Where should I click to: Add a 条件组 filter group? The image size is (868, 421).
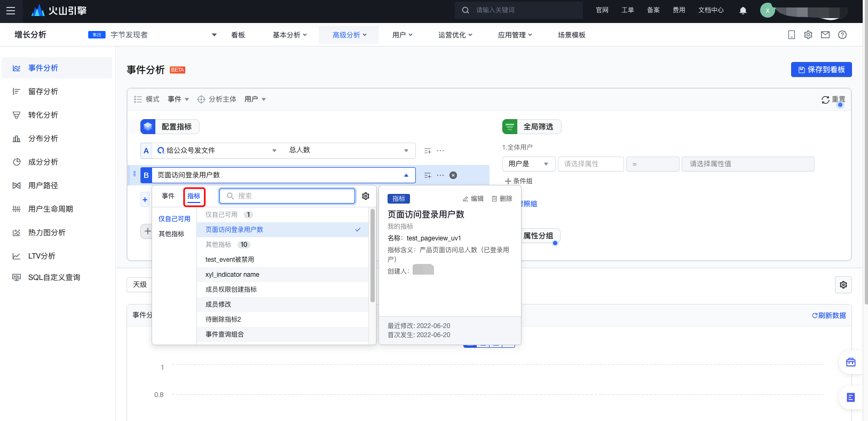pos(518,181)
